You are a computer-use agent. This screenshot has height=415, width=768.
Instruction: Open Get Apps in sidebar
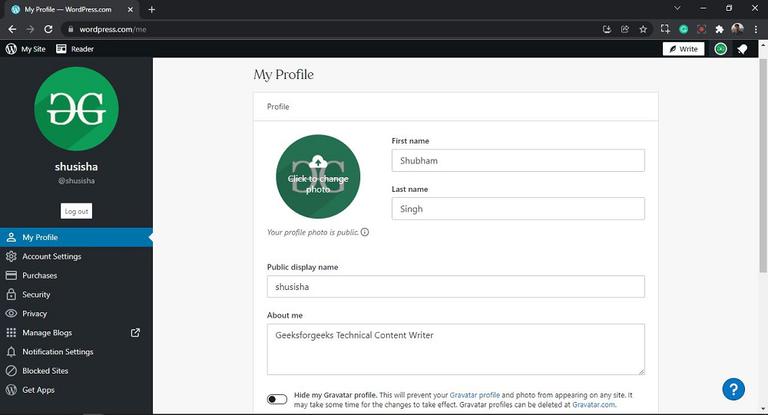[x=76, y=390]
